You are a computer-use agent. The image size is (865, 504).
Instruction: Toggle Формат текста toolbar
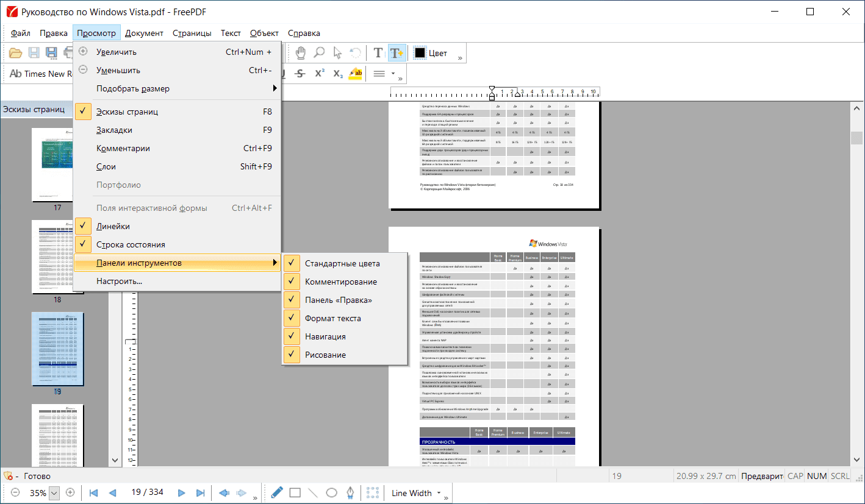tap(345, 318)
